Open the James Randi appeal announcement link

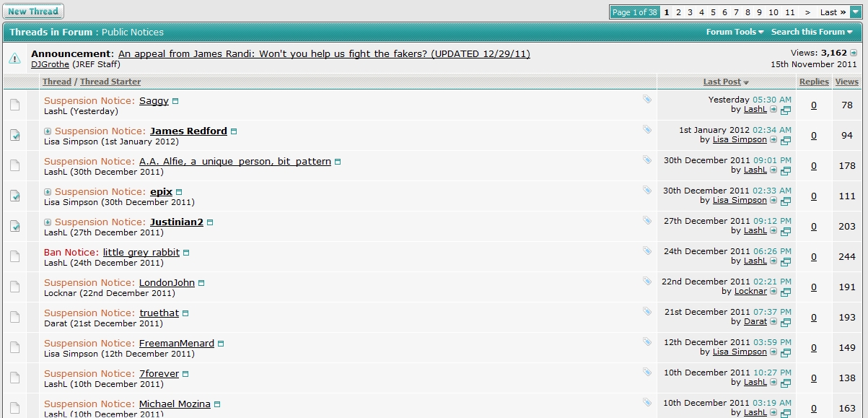point(324,53)
